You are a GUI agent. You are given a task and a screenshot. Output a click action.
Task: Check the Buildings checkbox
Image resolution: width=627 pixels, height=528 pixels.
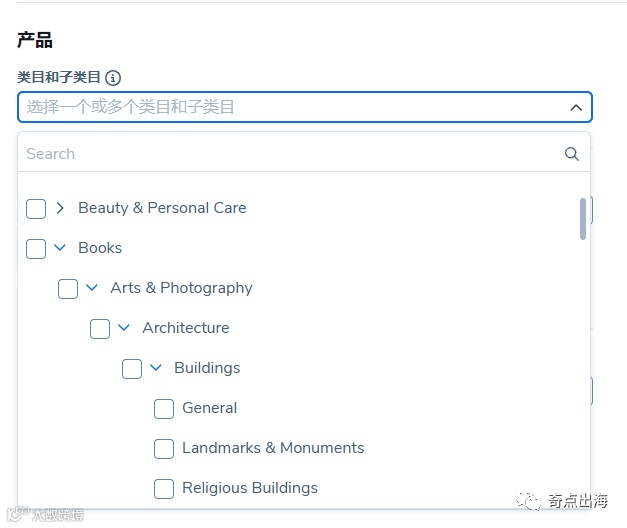tap(132, 369)
